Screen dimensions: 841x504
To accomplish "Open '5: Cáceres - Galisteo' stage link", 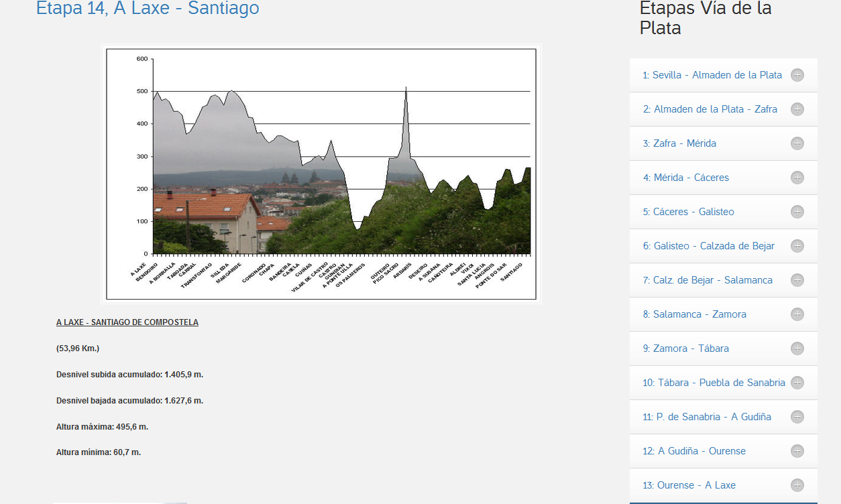I will [689, 212].
